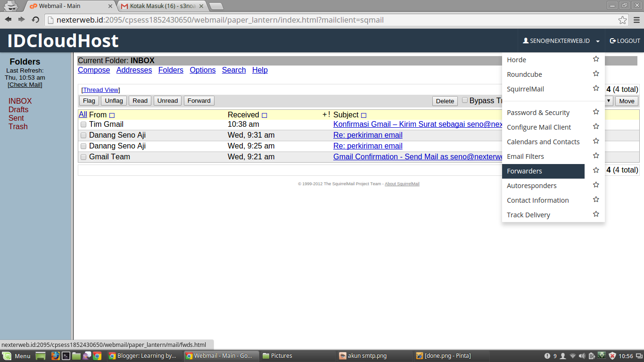Image resolution: width=644 pixels, height=362 pixels.
Task: Enable the Bypass Trash checkbox
Action: 464,100
